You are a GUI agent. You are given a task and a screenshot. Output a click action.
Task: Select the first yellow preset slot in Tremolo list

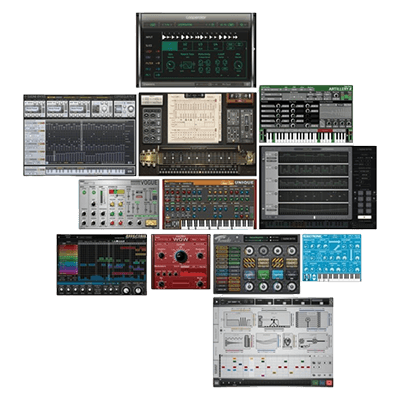tap(222, 248)
